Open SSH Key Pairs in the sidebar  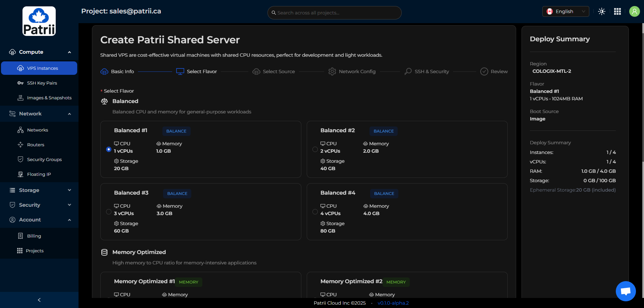(x=42, y=83)
